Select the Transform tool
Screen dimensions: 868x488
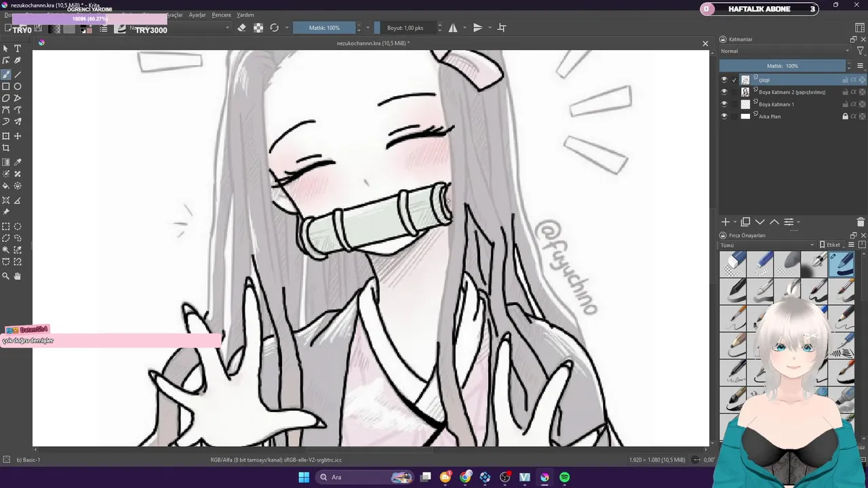tap(6, 136)
